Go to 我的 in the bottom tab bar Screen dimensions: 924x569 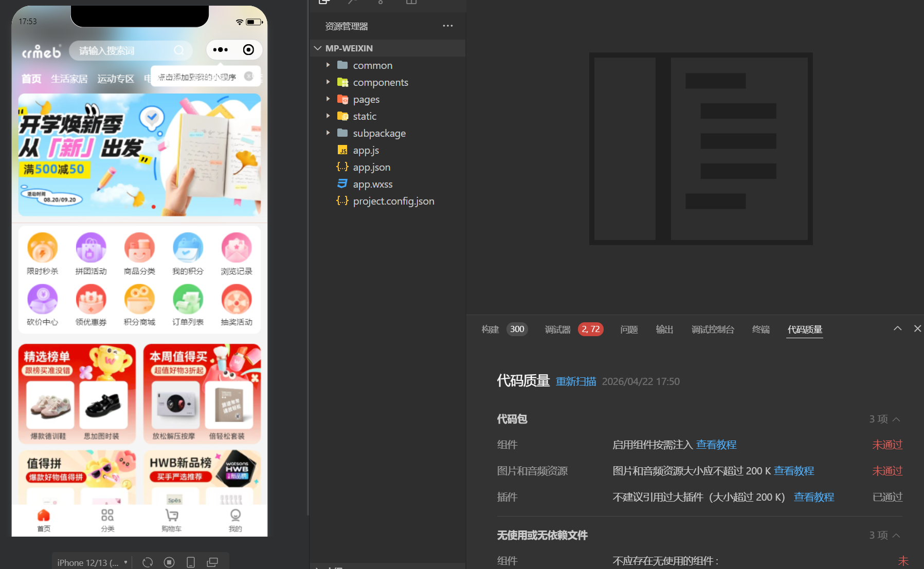(x=235, y=521)
